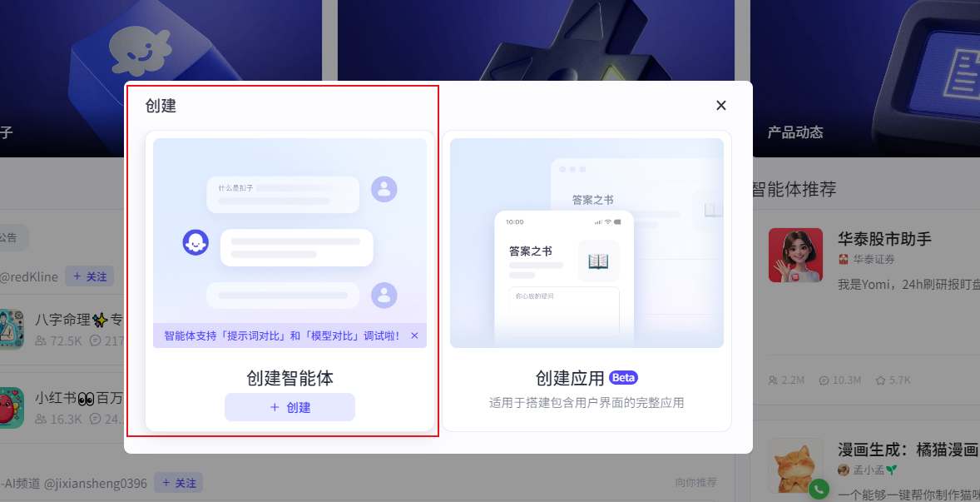Click the chat count icon 10.3M
The image size is (980, 502).
(824, 380)
